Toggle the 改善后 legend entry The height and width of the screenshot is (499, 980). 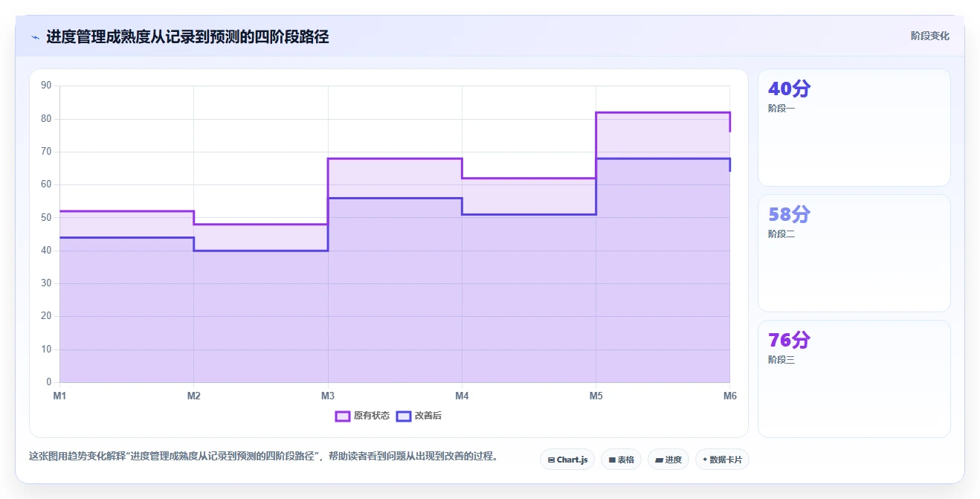(x=419, y=416)
